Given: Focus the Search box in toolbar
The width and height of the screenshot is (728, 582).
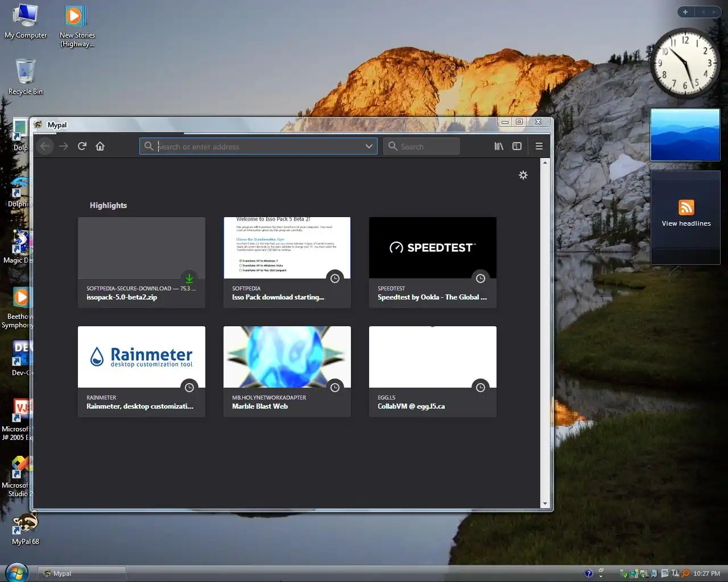Looking at the screenshot, I should [421, 146].
